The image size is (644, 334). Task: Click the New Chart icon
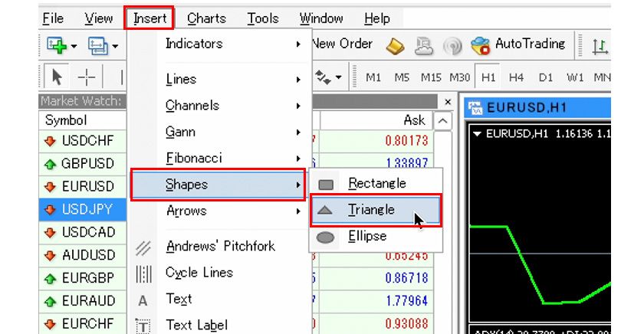pos(56,44)
